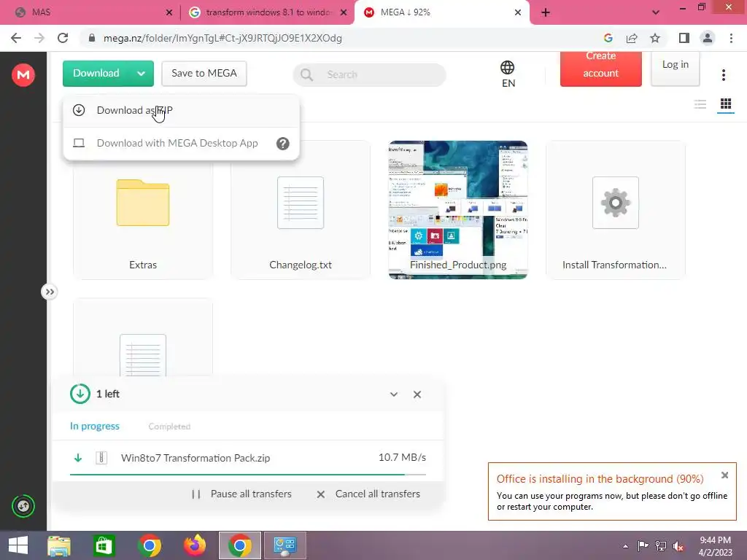Collapse the transfers panel with chevron
This screenshot has height=560, width=747.
pyautogui.click(x=393, y=394)
